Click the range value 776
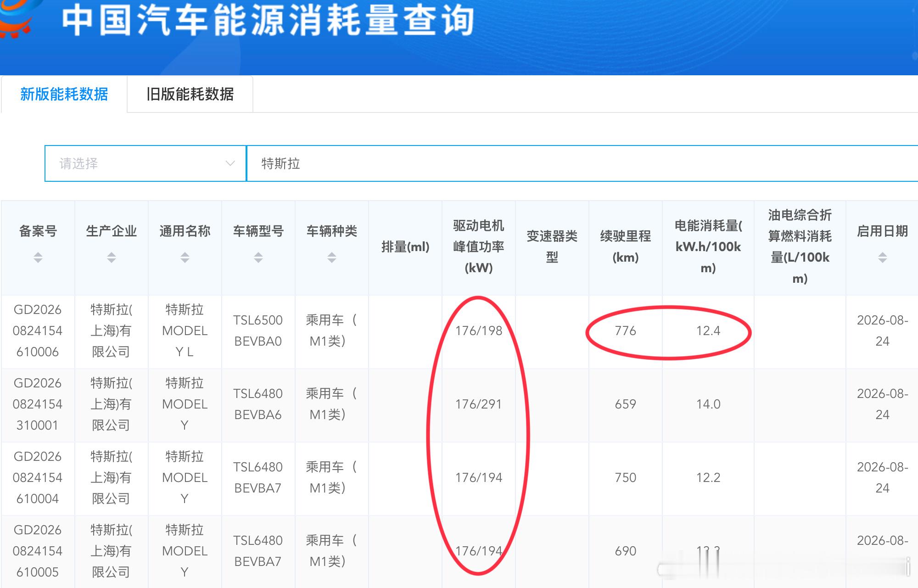918x588 pixels. [x=626, y=331]
